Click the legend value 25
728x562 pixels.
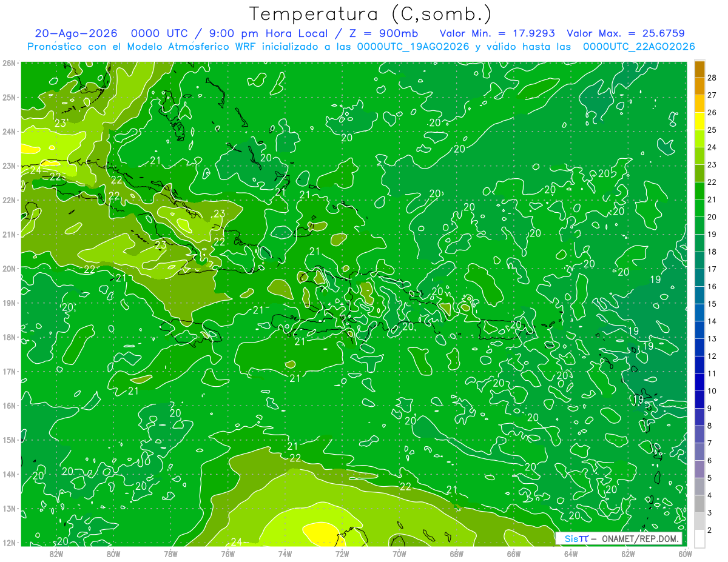712,130
